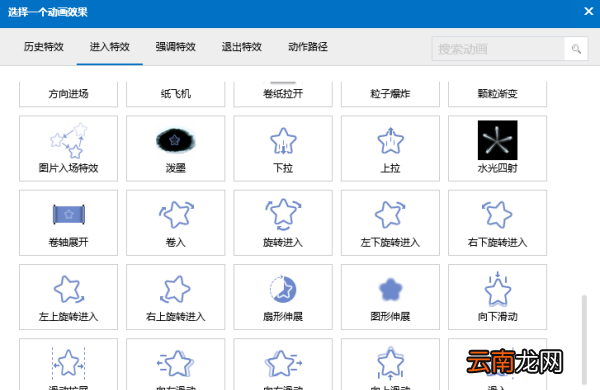Choose the 卷轴展开 scroll unroll effect
The image size is (600, 390).
pos(68,223)
